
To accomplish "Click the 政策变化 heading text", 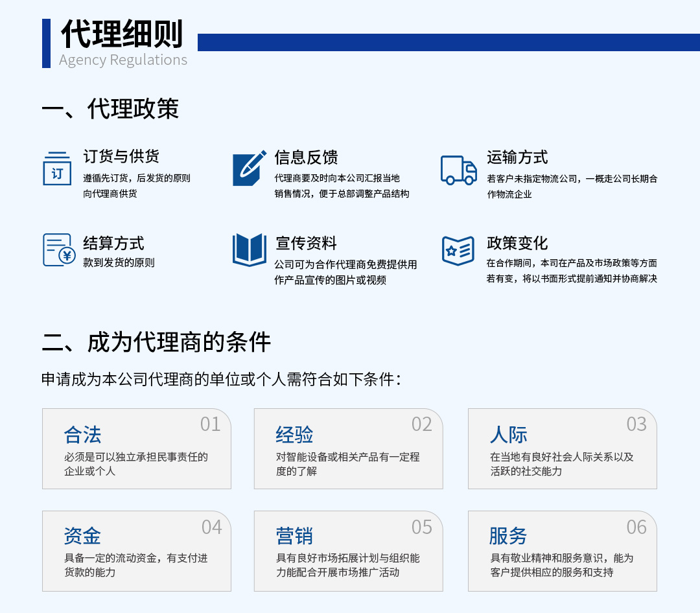I will point(517,243).
